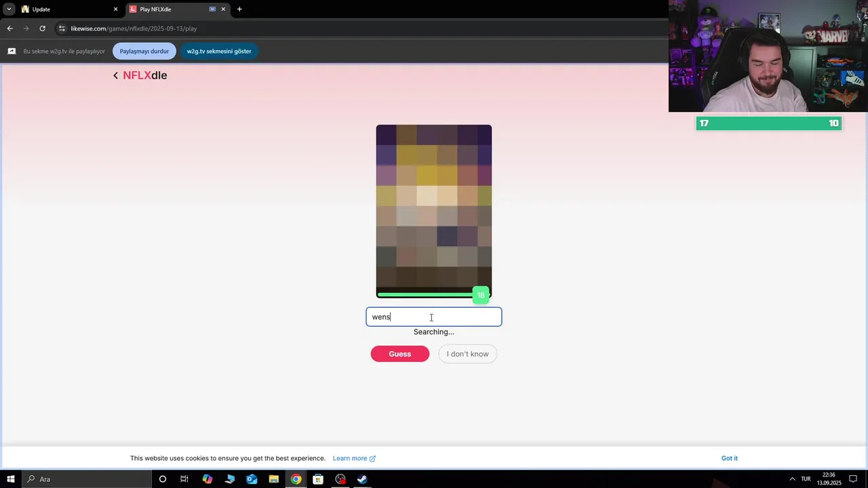Open a new browser tab
868x488 pixels.
239,9
